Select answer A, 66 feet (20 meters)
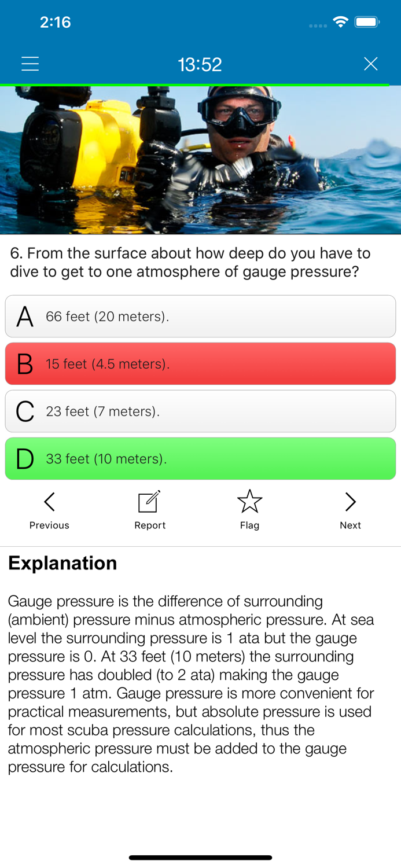Screen dimensions: 401x868 (200, 316)
